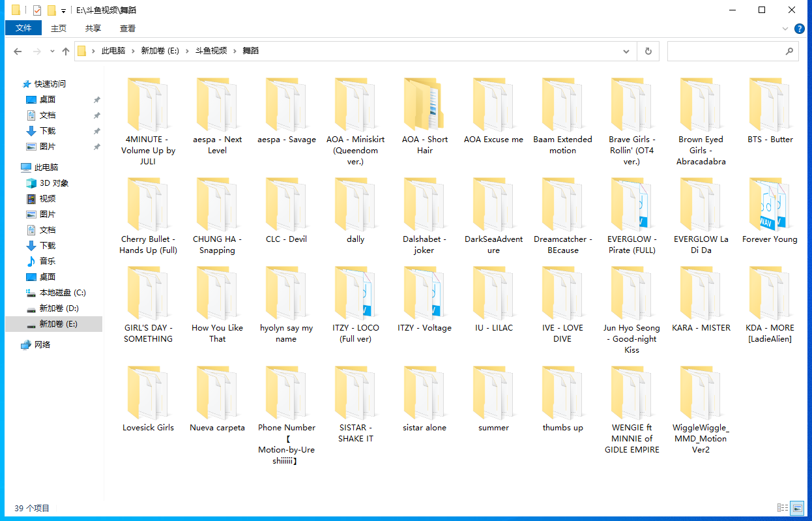812x521 pixels.
Task: Select the IVE - LOVE DIVE folder
Action: 562,305
